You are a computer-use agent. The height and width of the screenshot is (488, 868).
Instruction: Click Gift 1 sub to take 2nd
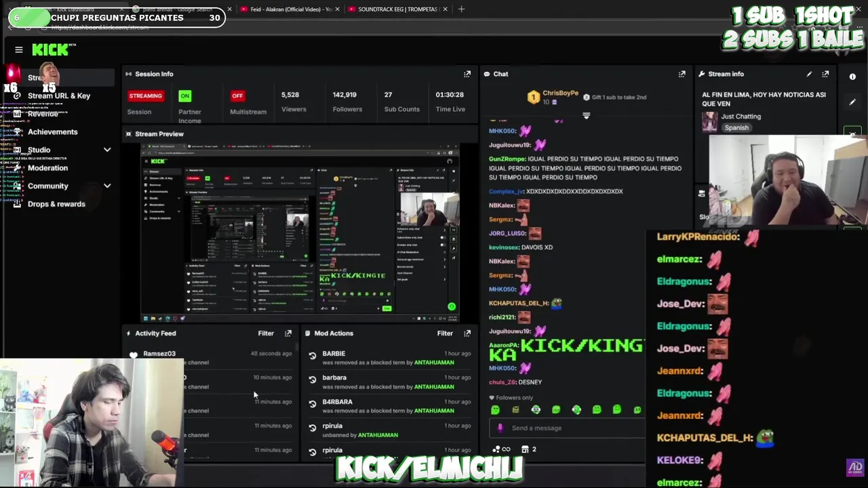click(618, 97)
